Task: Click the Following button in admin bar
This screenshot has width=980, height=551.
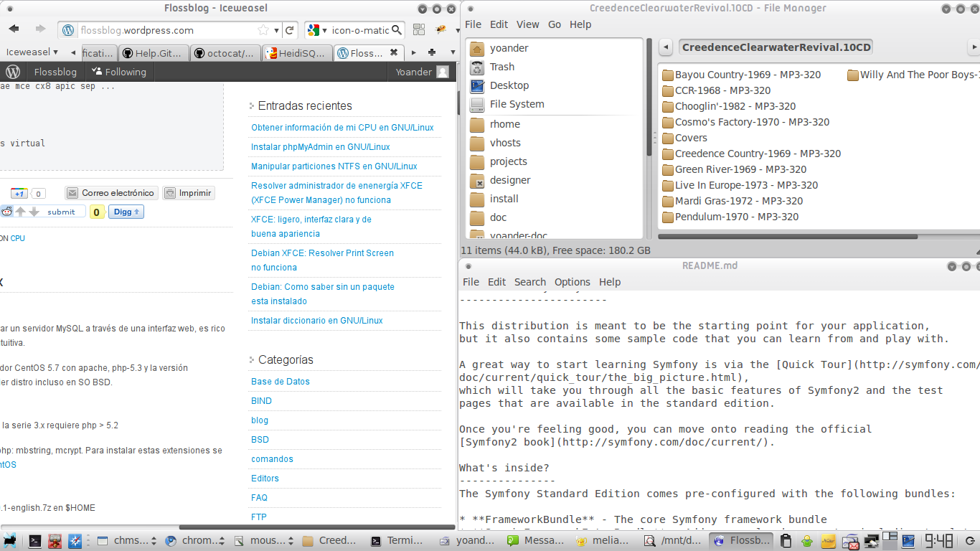Action: 119,72
